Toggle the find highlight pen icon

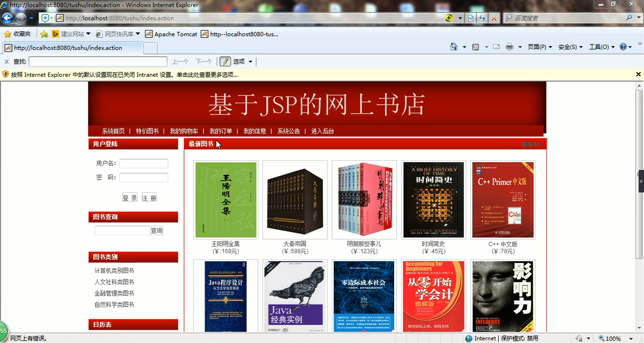pos(225,62)
